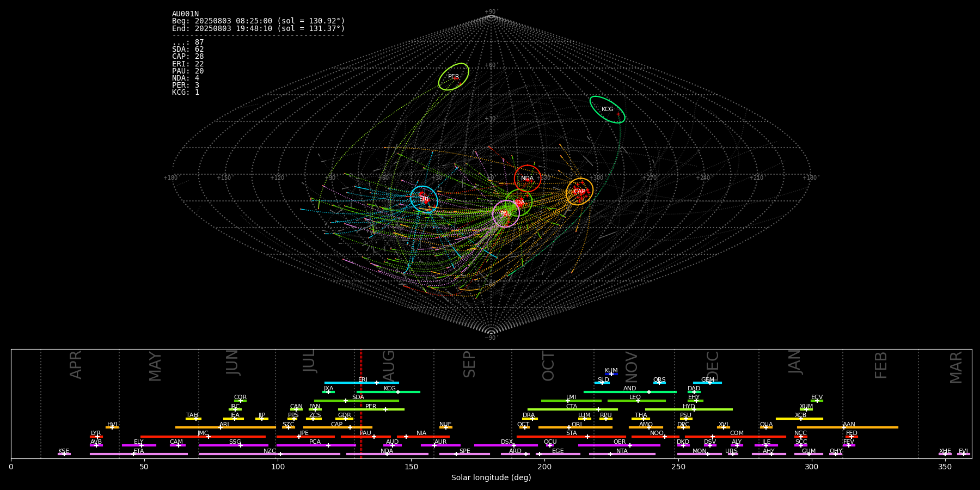Select the cyan ERI radiant circle on map
The image size is (980, 490).
point(424,199)
